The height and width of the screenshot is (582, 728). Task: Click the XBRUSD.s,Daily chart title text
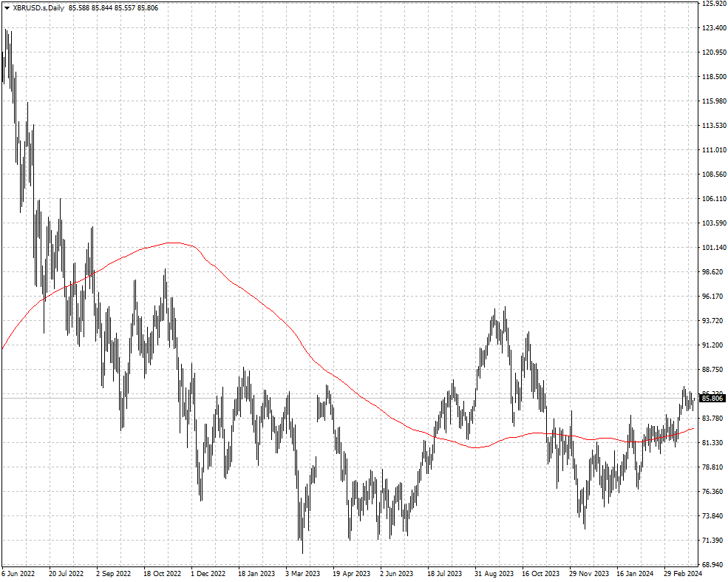click(39, 8)
